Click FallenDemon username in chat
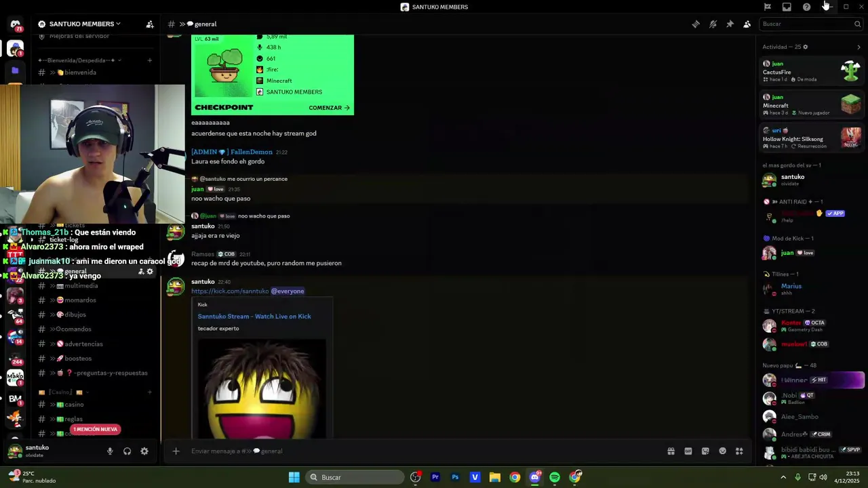 [x=251, y=152]
